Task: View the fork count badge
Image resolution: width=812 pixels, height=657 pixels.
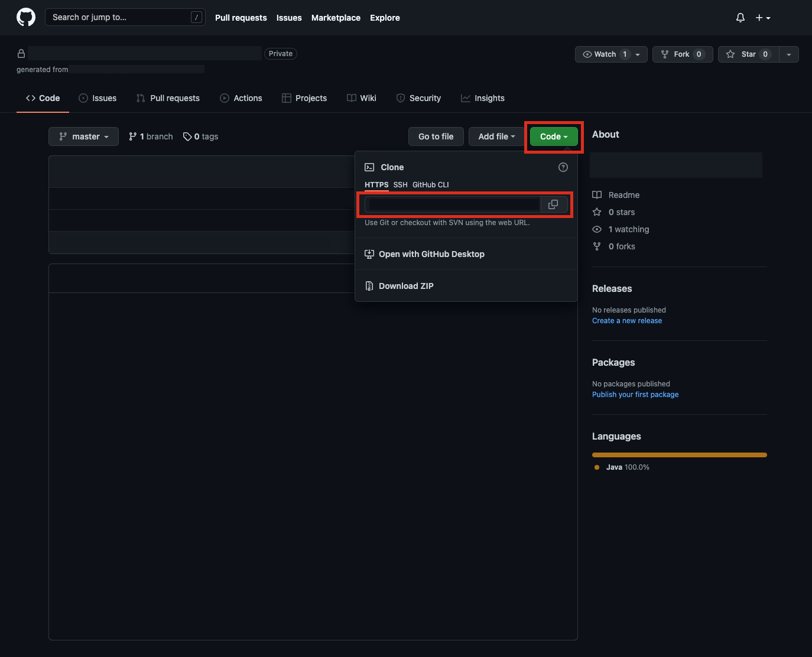Action: click(x=699, y=54)
